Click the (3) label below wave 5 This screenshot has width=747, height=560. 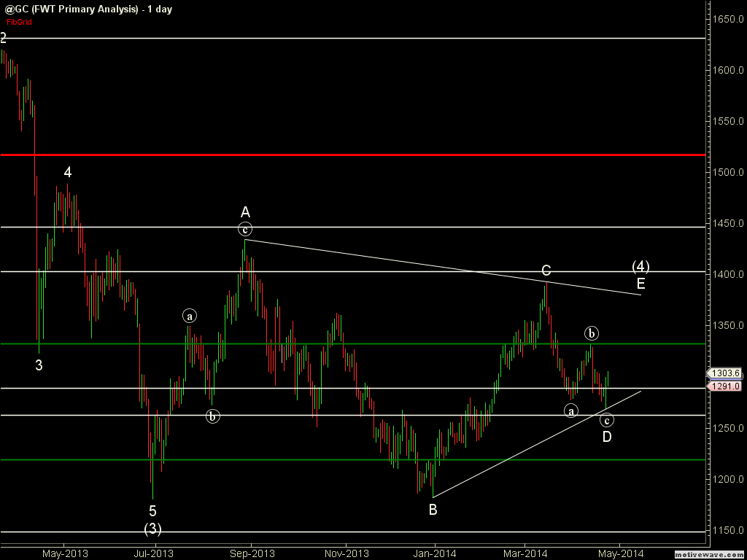tap(152, 528)
